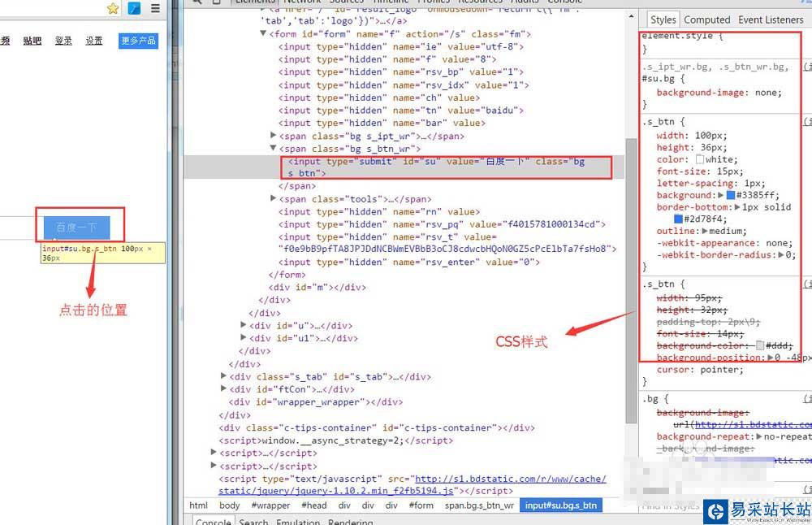Select the hidden input name="rsv_pq" line
This screenshot has height=525, width=812.
(443, 224)
